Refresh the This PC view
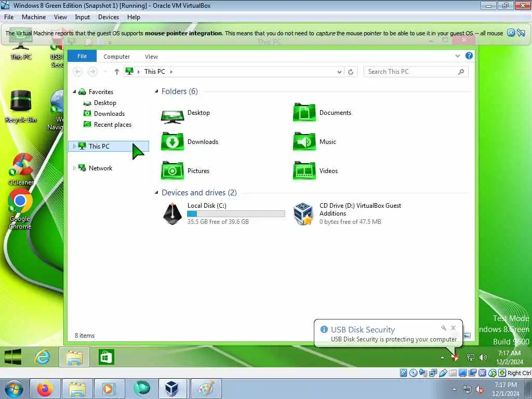 [x=351, y=72]
